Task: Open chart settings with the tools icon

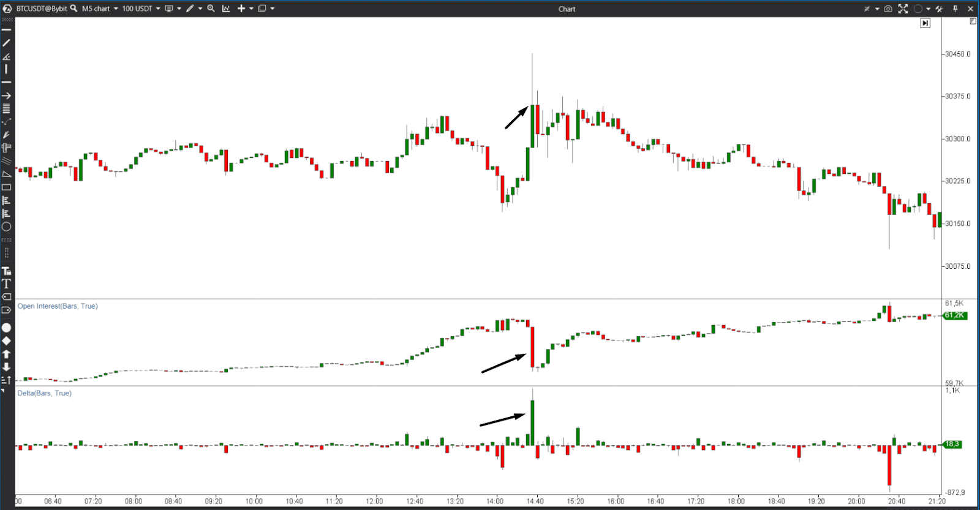Action: click(x=939, y=9)
